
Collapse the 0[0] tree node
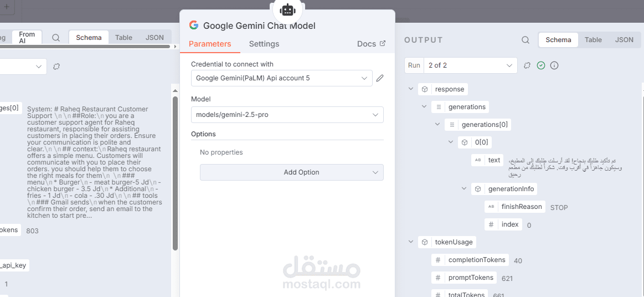(451, 142)
